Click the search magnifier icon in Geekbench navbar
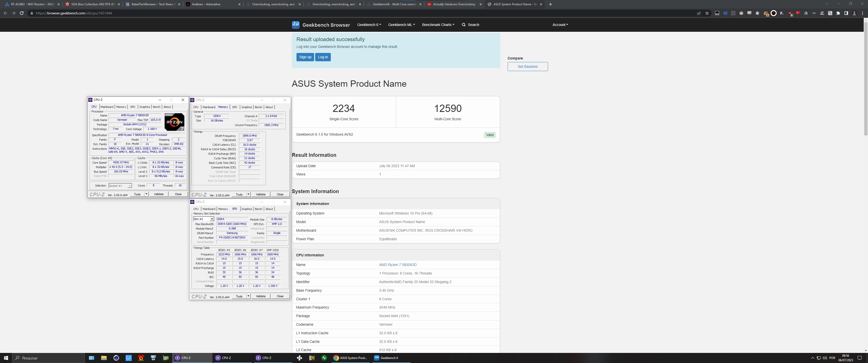 pos(464,25)
